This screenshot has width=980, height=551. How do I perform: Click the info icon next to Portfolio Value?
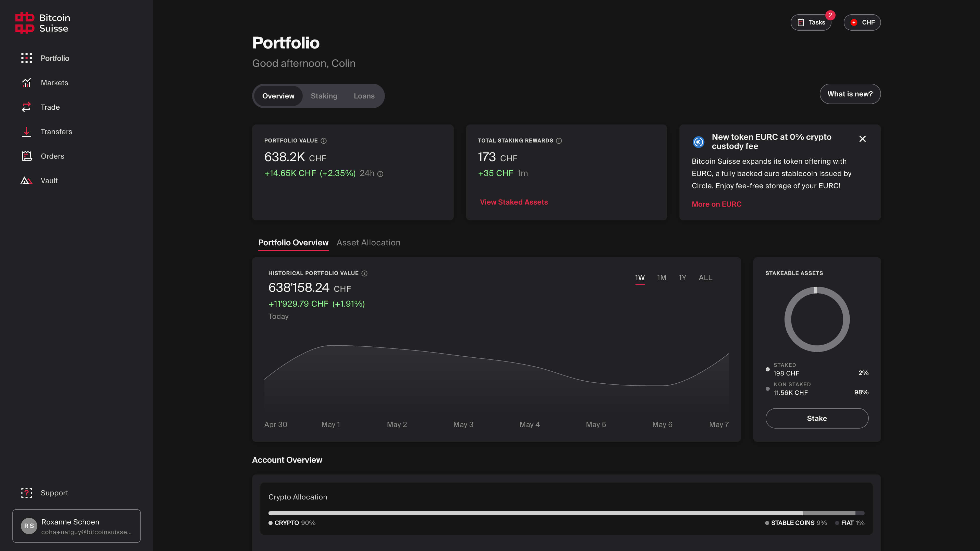pyautogui.click(x=323, y=141)
